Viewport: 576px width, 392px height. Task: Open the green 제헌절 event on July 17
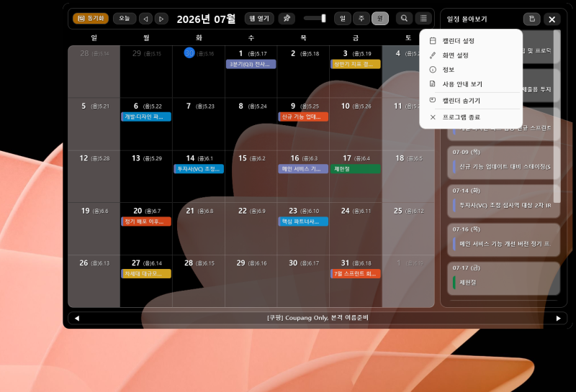point(356,169)
